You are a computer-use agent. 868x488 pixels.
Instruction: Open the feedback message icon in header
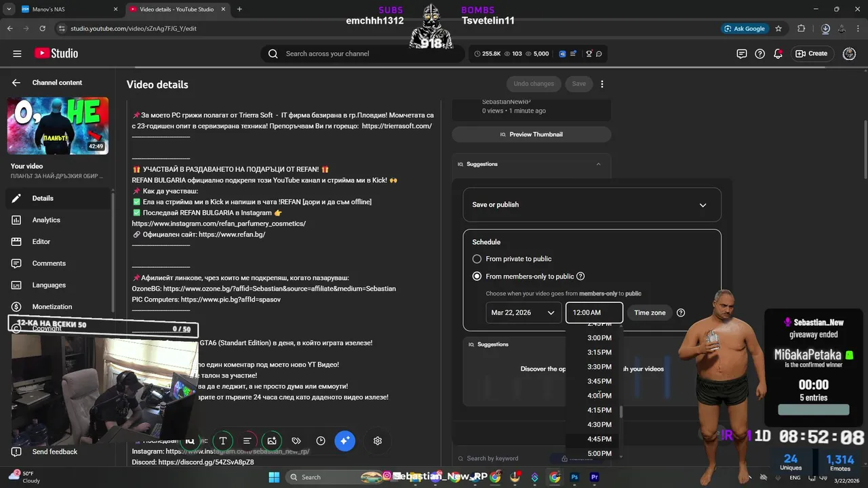pyautogui.click(x=742, y=54)
